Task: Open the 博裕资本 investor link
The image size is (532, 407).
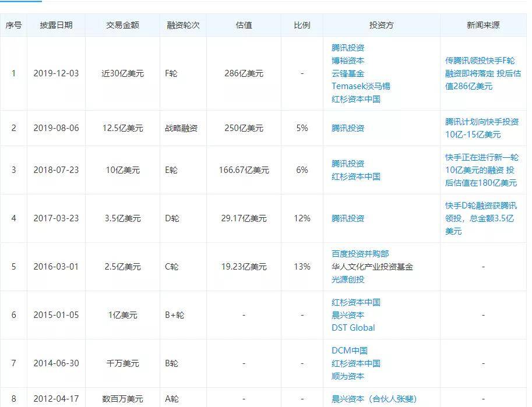Action: point(348,61)
